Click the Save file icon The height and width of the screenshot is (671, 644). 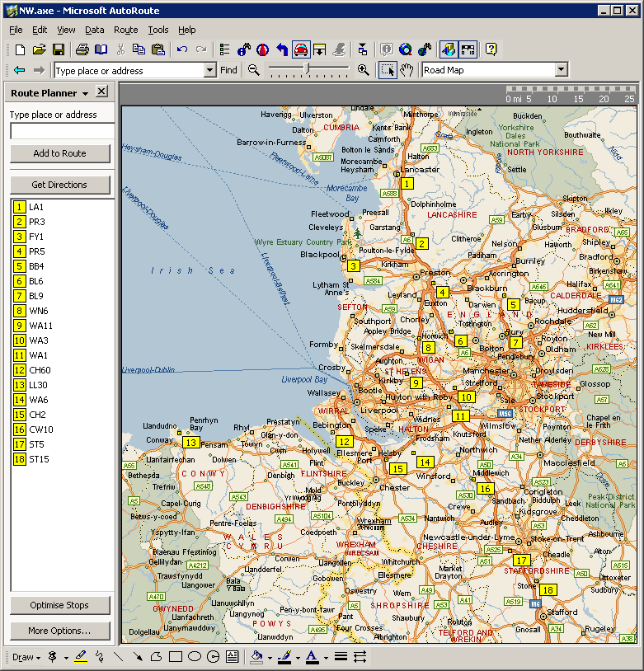[x=59, y=49]
